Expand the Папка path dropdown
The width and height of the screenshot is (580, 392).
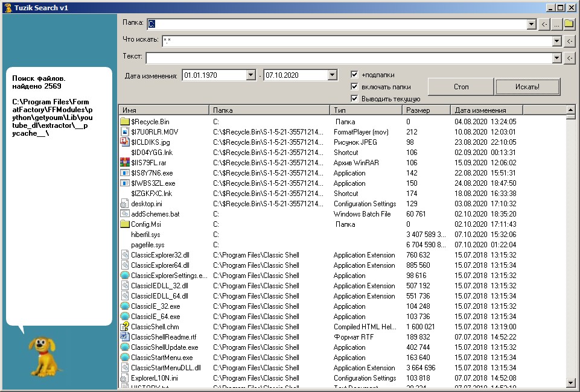[x=531, y=24]
